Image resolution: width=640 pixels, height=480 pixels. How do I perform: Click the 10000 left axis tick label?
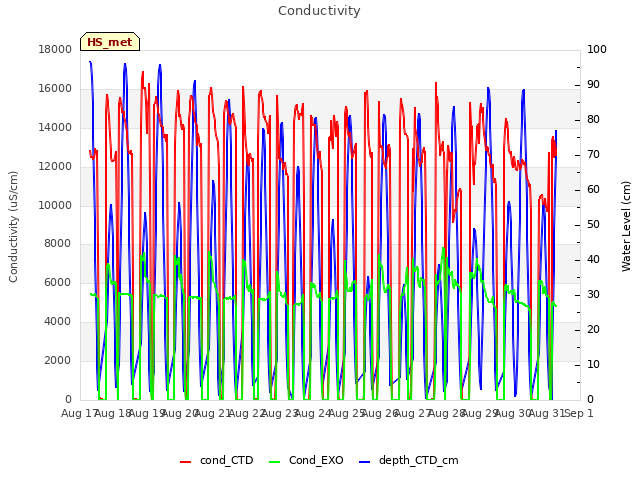55,205
